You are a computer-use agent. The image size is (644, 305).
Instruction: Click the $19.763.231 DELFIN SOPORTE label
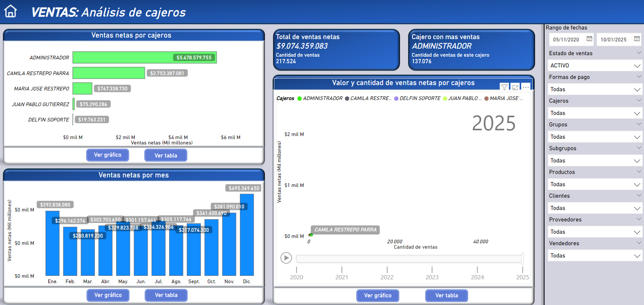(92, 120)
